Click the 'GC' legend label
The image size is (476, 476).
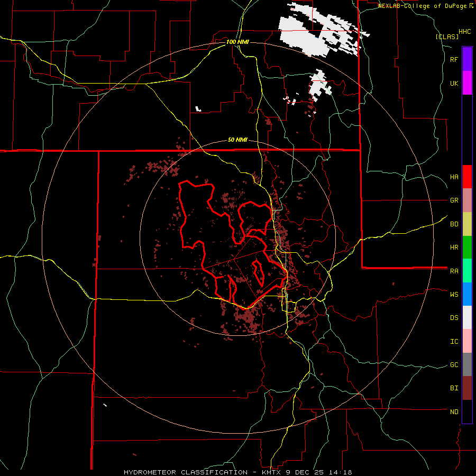tap(454, 364)
